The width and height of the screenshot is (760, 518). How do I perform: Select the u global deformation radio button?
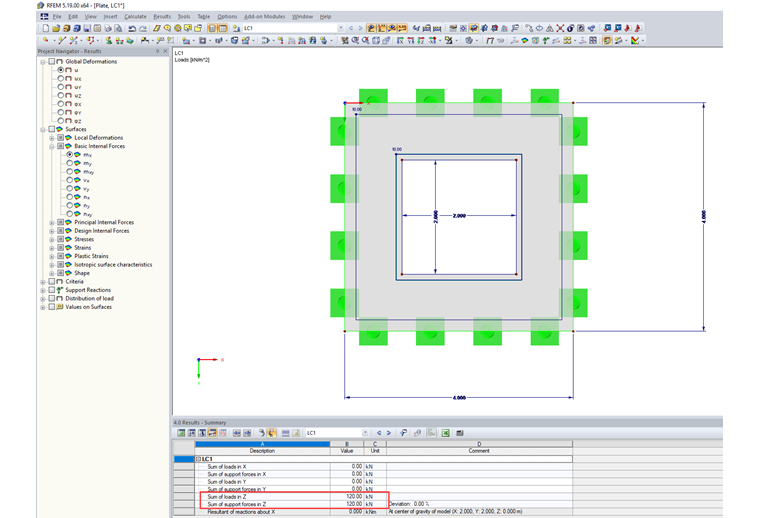pyautogui.click(x=61, y=70)
